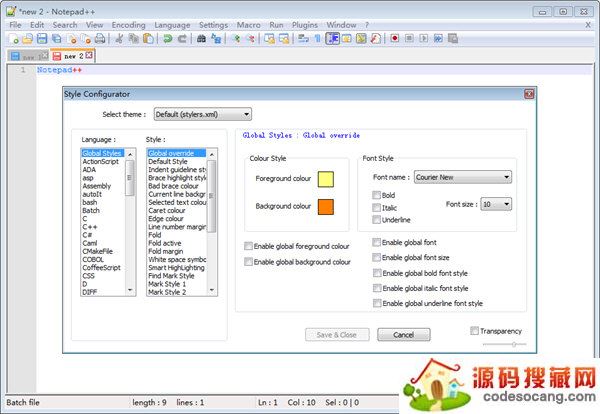Click Language list scroll-down arrow
Viewport: 600px width, 414px height.
pyautogui.click(x=130, y=290)
